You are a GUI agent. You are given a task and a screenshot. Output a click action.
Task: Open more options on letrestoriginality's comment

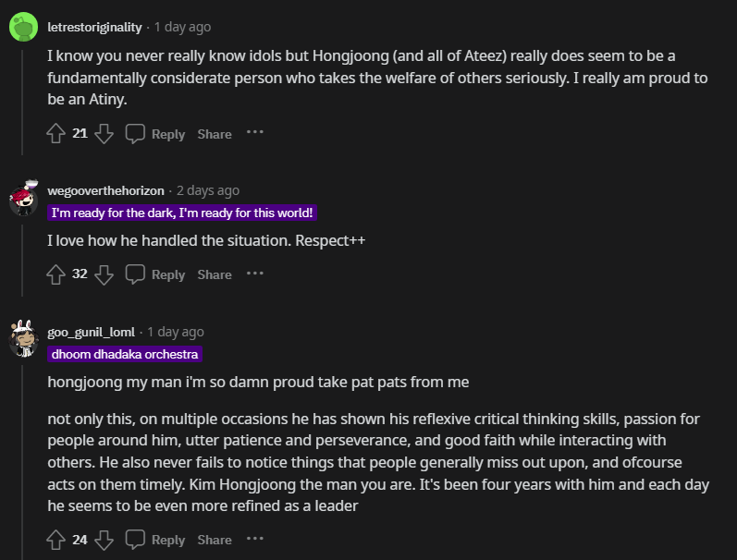click(x=254, y=133)
